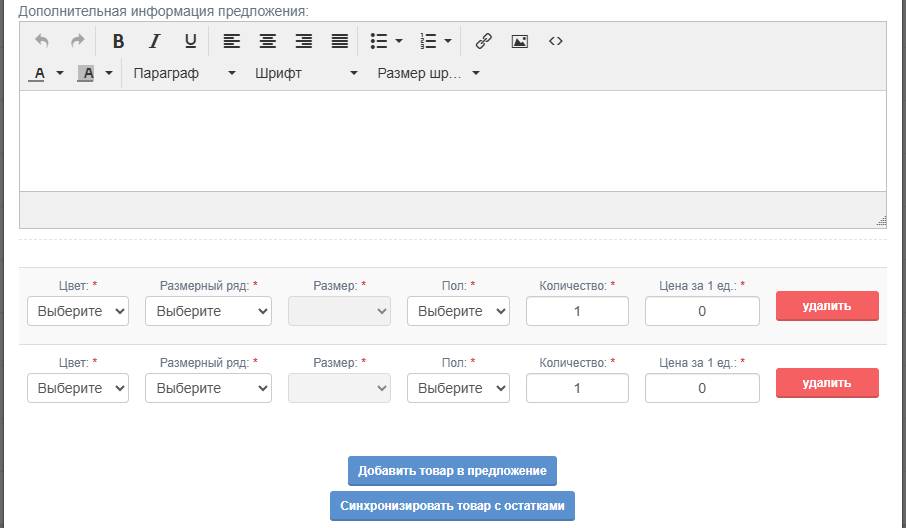Delete the second product row
The image size is (906, 528).
827,383
